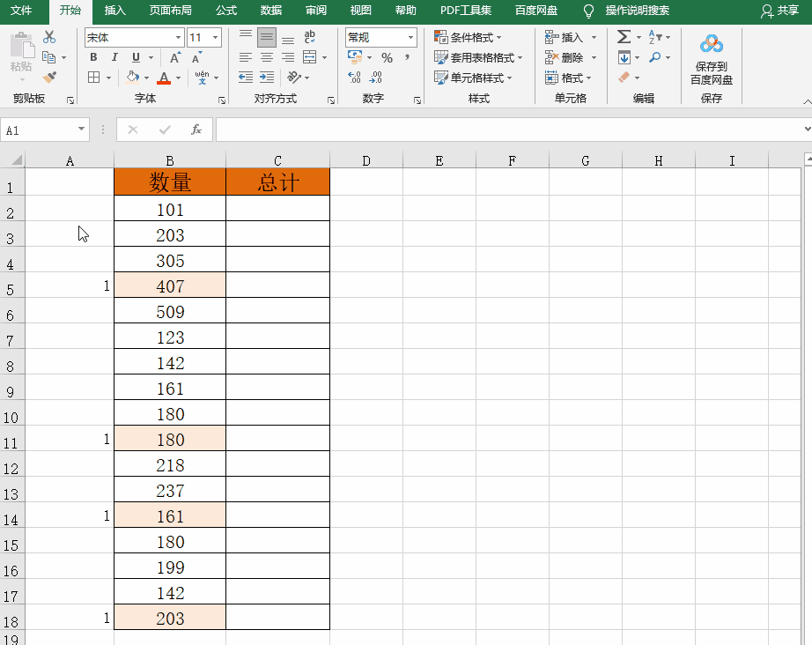812x645 pixels.
Task: Apply the red font color swatch
Action: tap(164, 78)
